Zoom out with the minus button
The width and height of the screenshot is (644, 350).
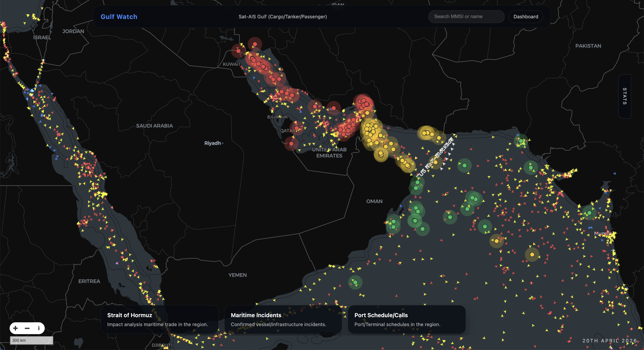27,328
